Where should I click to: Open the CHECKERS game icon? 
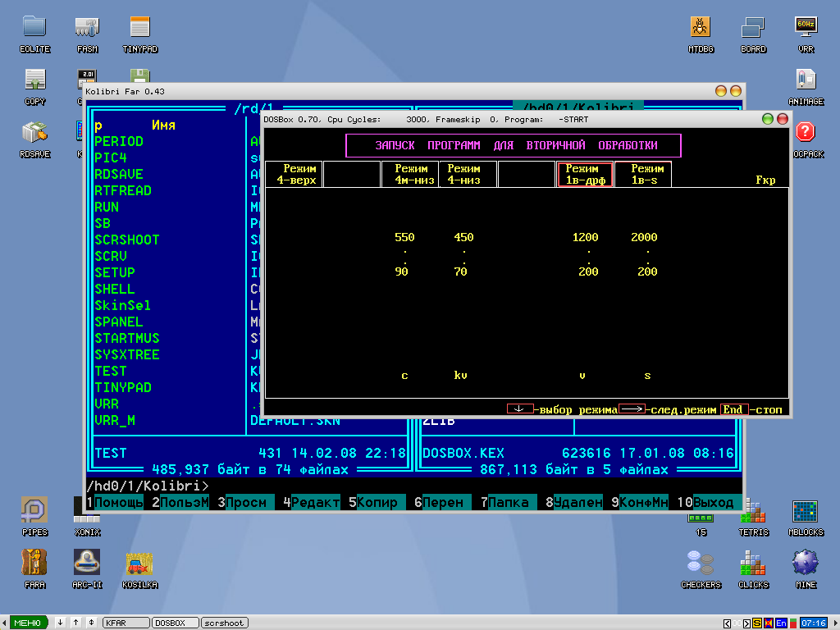701,564
